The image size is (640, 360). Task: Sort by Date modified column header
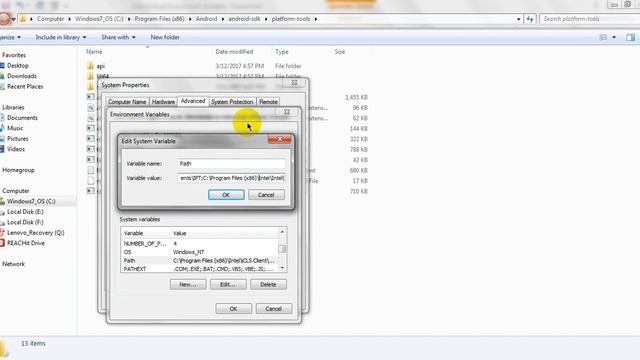[x=234, y=52]
